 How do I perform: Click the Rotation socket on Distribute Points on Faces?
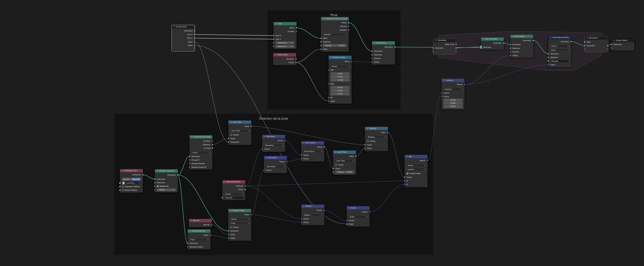coord(349,30)
